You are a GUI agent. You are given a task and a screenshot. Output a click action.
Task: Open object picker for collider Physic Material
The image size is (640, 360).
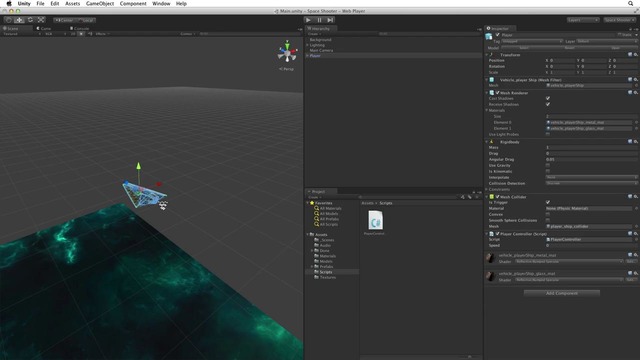tap(636, 208)
